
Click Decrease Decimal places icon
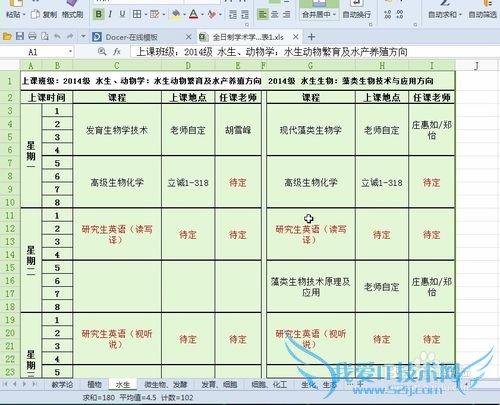point(400,14)
